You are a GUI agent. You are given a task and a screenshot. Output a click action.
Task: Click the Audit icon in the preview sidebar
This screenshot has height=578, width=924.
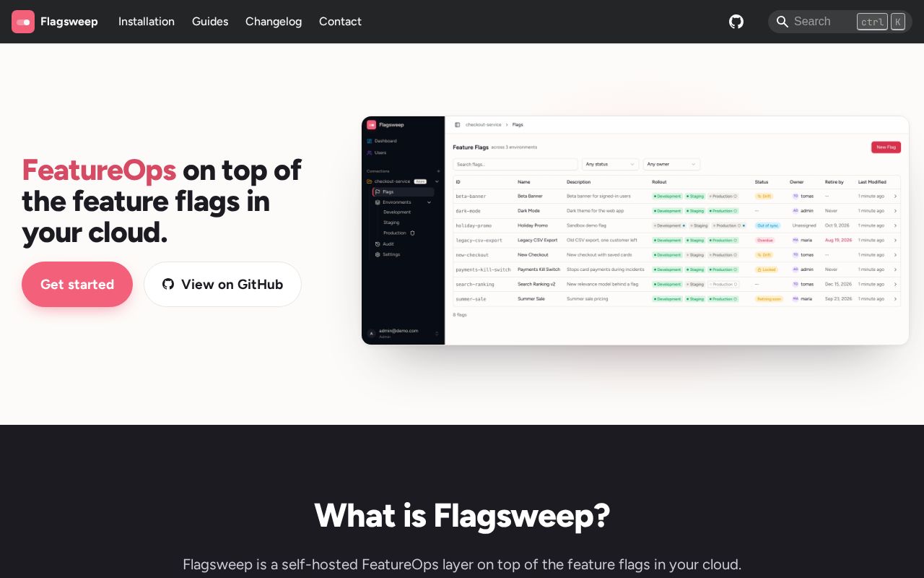click(x=378, y=244)
